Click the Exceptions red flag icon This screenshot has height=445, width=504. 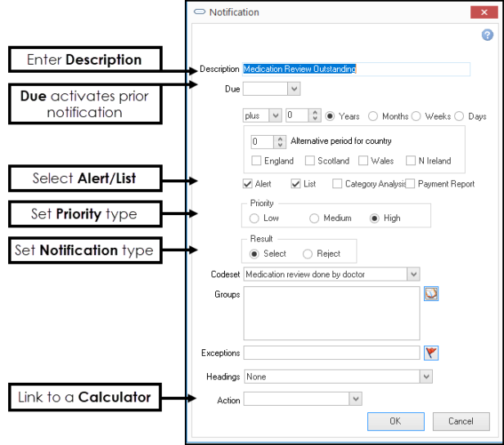pyautogui.click(x=431, y=353)
